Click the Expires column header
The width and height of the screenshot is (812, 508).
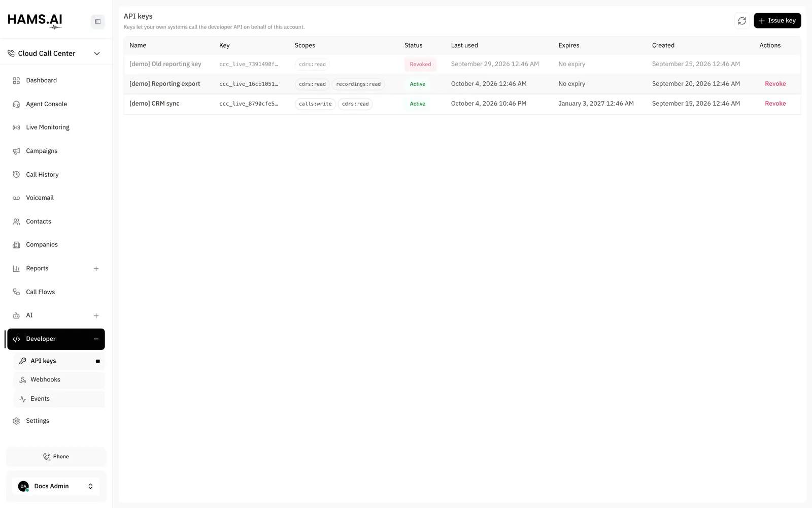coord(568,45)
